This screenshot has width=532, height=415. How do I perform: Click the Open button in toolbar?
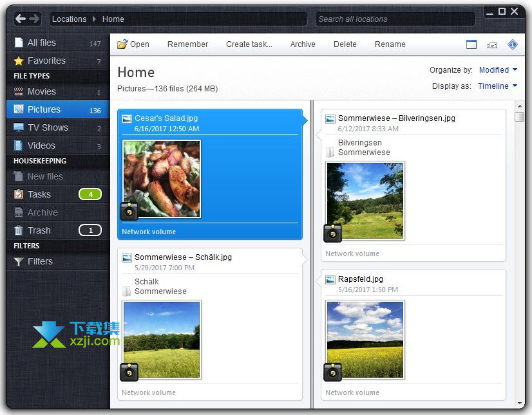point(133,44)
